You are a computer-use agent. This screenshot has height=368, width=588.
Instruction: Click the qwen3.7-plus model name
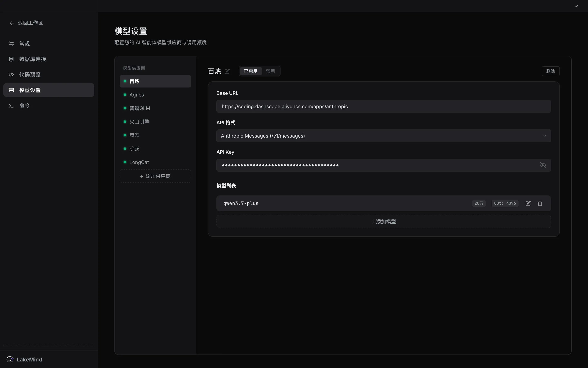point(241,203)
